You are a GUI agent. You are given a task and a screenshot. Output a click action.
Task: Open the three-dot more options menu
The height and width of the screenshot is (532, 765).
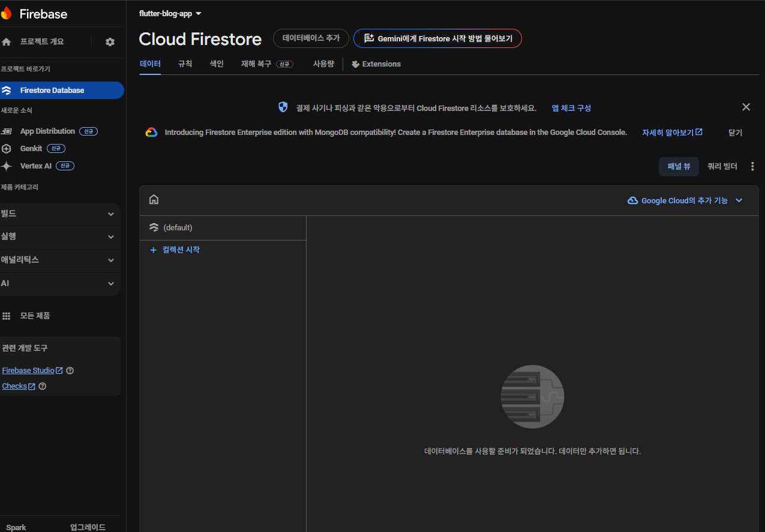point(752,167)
